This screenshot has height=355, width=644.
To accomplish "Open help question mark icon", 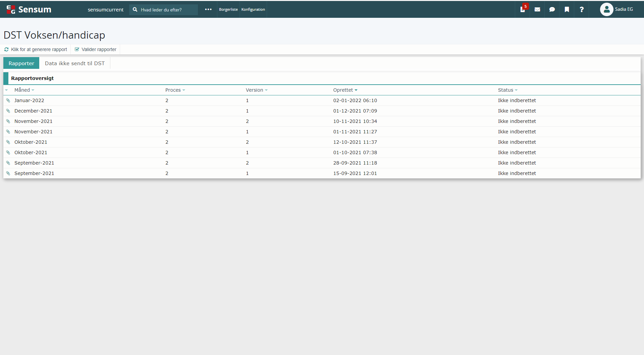I will point(582,9).
